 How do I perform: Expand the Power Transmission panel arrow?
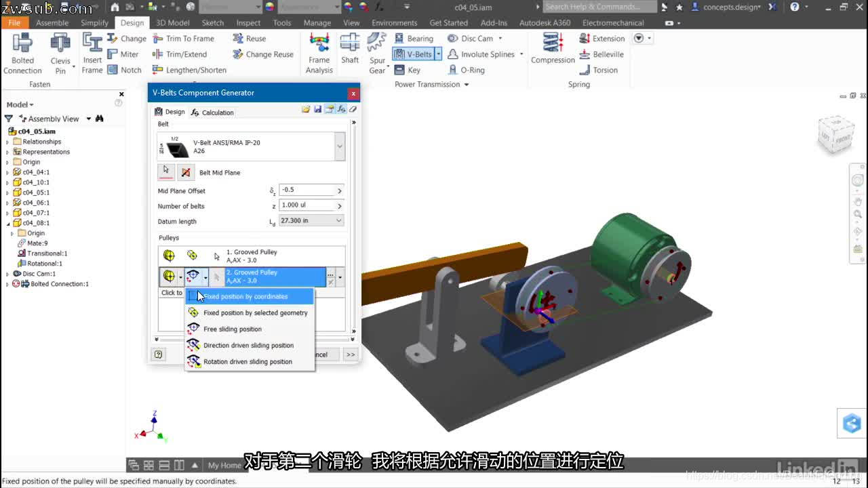pyautogui.click(x=466, y=85)
